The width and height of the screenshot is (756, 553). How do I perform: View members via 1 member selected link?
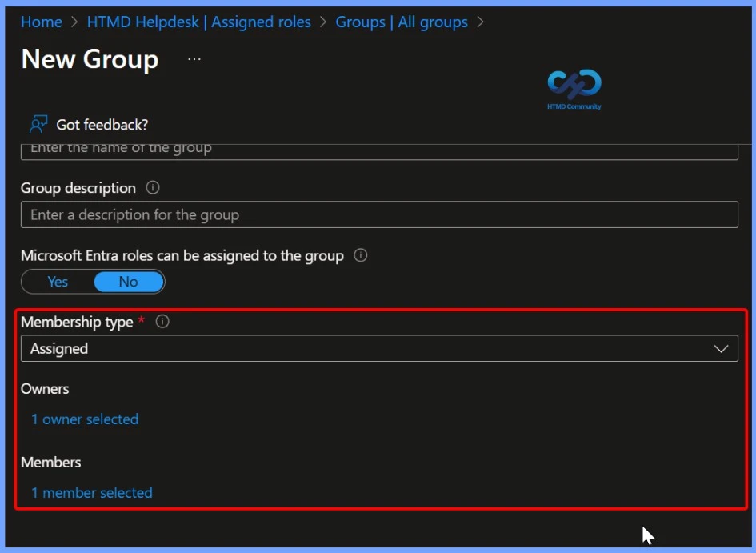(x=91, y=492)
